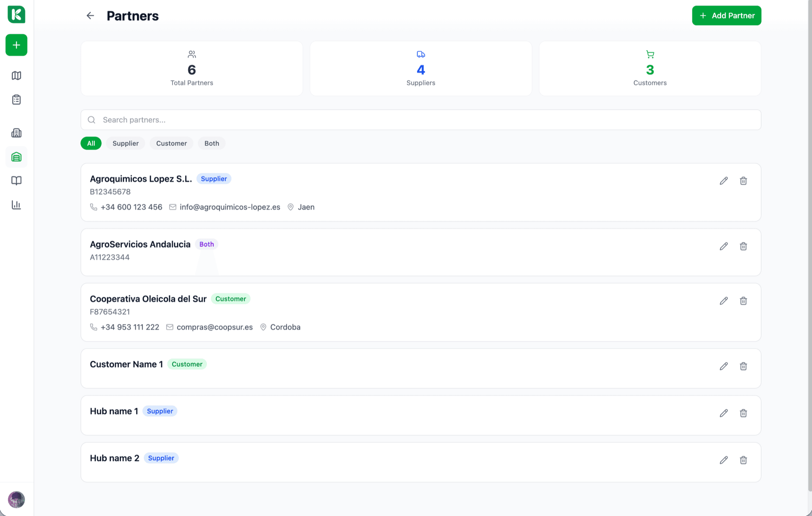Open the clipboard/tasks icon in the sidebar

(x=16, y=99)
